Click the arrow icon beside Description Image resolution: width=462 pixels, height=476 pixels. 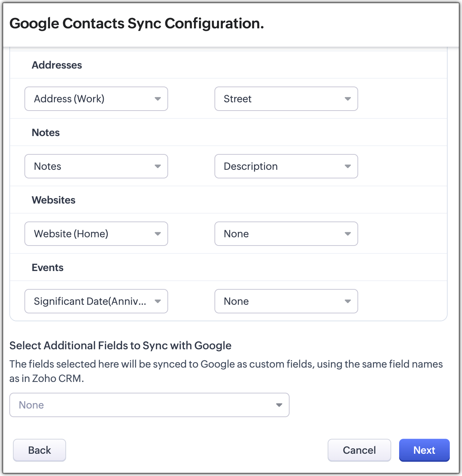(x=348, y=167)
